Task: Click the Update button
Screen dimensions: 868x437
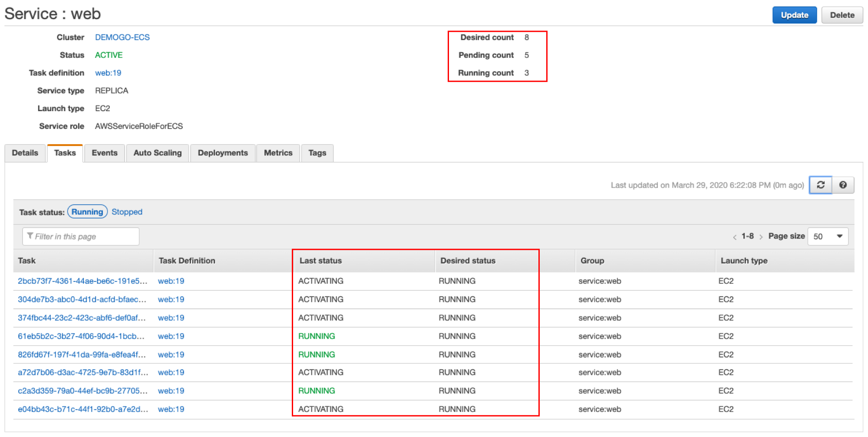Action: 794,15
